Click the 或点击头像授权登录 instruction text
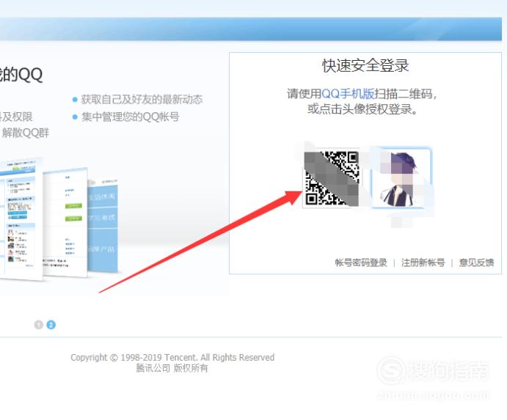Viewport: 507px width, 420px height. click(x=362, y=109)
